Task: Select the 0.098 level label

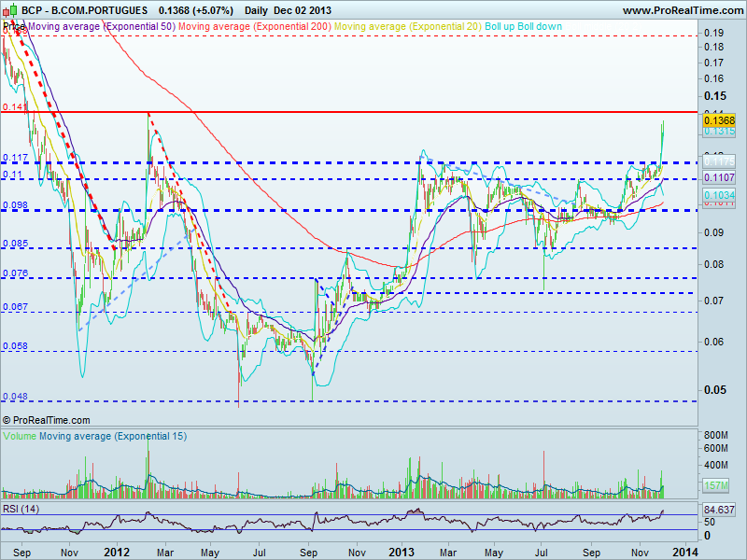Action: tap(15, 205)
